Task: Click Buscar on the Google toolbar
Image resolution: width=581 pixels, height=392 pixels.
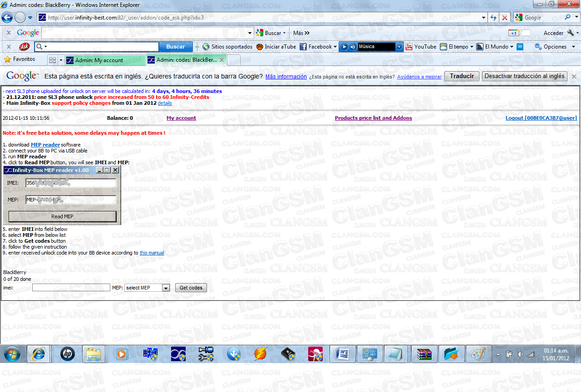Action: (x=271, y=33)
